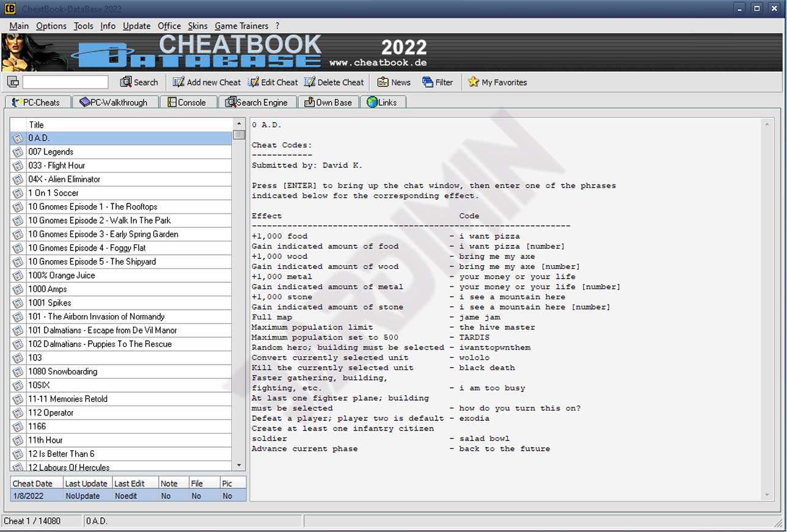Click the icon beside 033 - Flight Hour
Viewport: 787px width, 532px height.
tap(18, 166)
